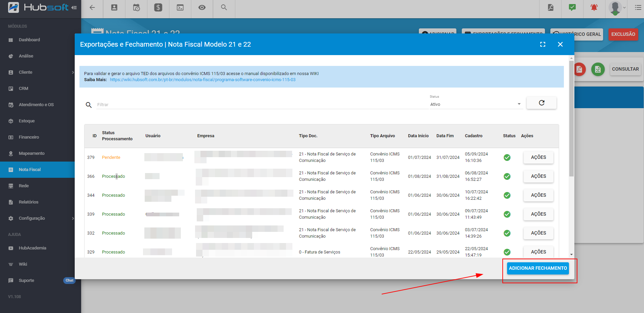The height and width of the screenshot is (313, 644).
Task: Click the Filtrar input field
Action: tap(262, 105)
